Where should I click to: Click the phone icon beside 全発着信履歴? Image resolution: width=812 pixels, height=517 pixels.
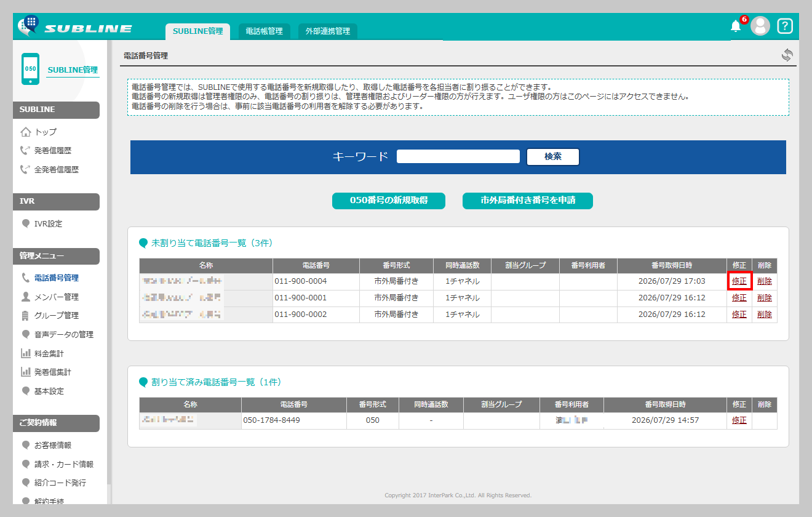click(25, 169)
